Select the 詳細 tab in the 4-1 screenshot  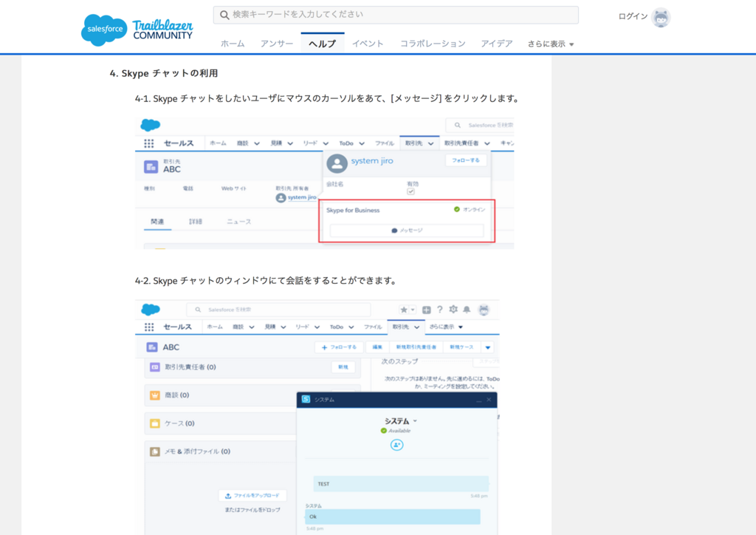tap(195, 222)
